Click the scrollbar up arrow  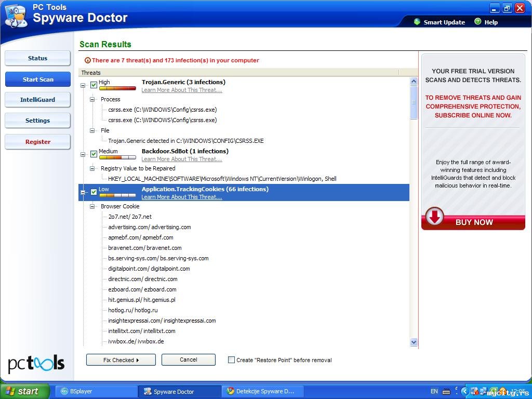pos(414,81)
